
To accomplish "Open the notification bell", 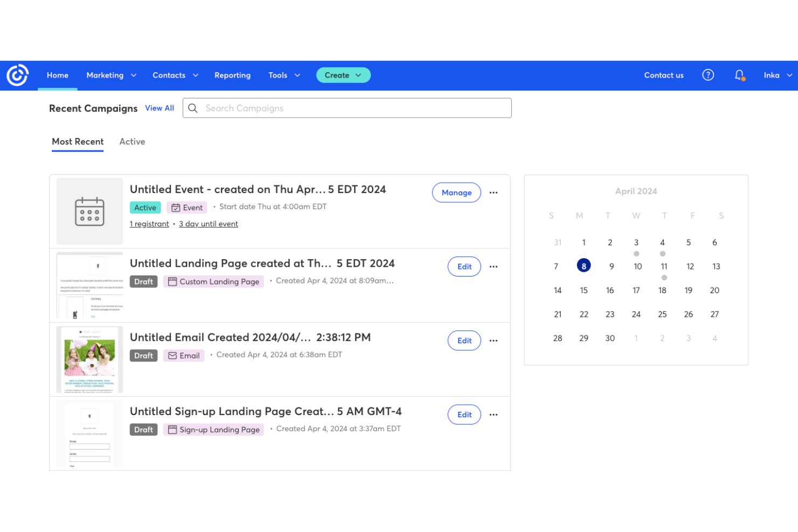I will [739, 75].
